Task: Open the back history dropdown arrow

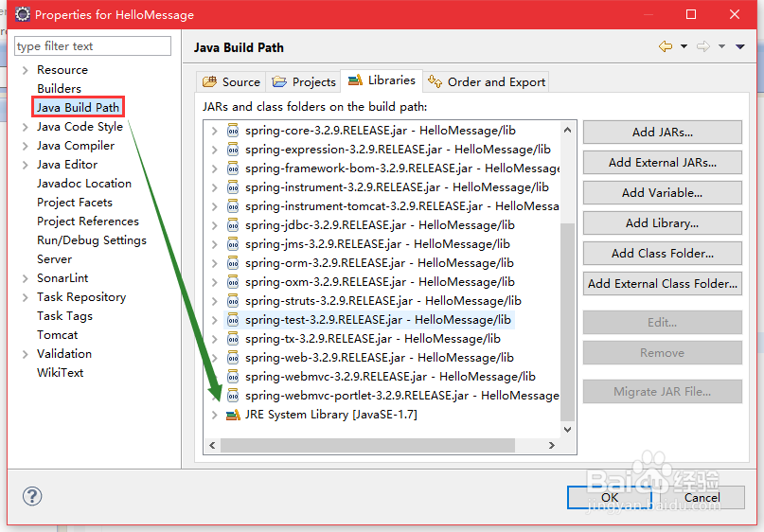Action: (x=684, y=46)
